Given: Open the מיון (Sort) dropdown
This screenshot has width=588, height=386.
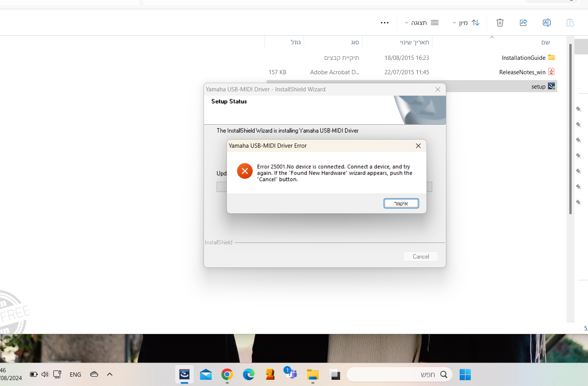Looking at the screenshot, I should coord(466,23).
